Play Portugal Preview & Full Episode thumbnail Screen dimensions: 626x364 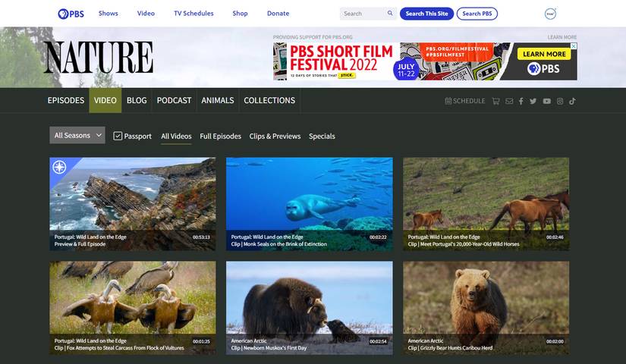coord(133,204)
